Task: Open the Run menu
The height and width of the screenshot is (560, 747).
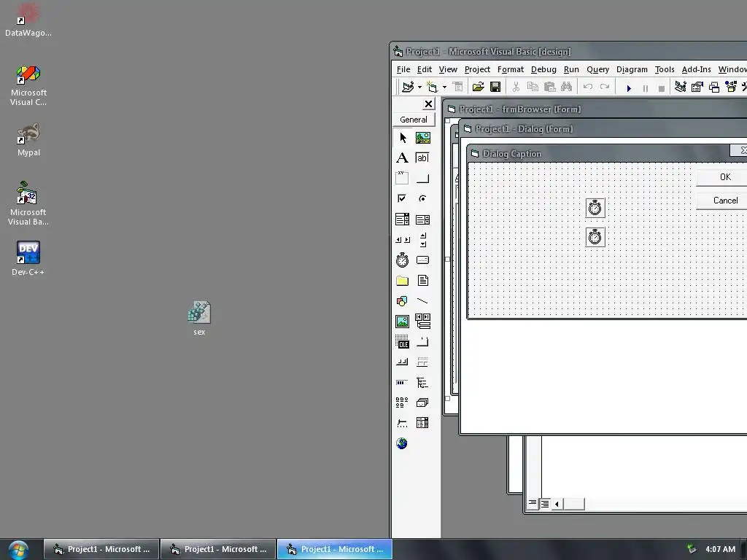Action: [x=571, y=69]
